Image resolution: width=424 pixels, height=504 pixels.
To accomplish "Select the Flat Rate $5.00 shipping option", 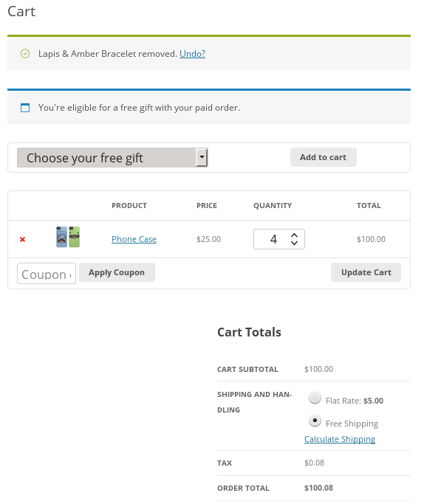I will point(315,398).
